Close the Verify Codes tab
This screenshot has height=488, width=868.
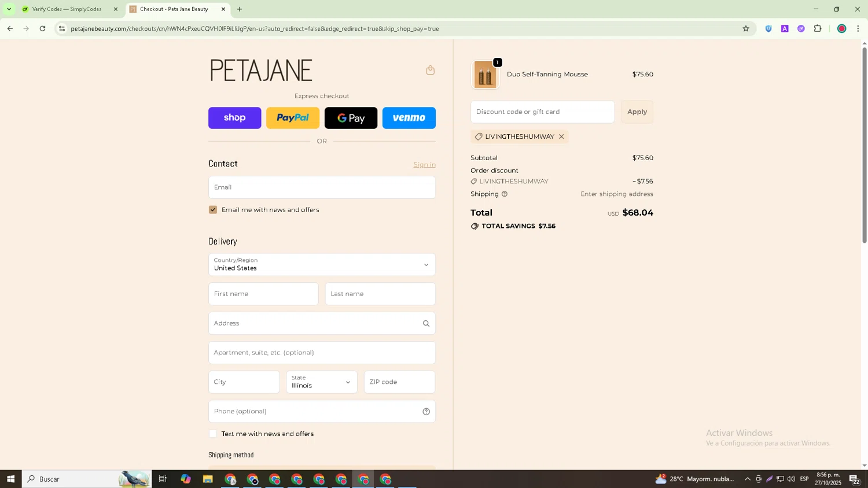pyautogui.click(x=115, y=9)
